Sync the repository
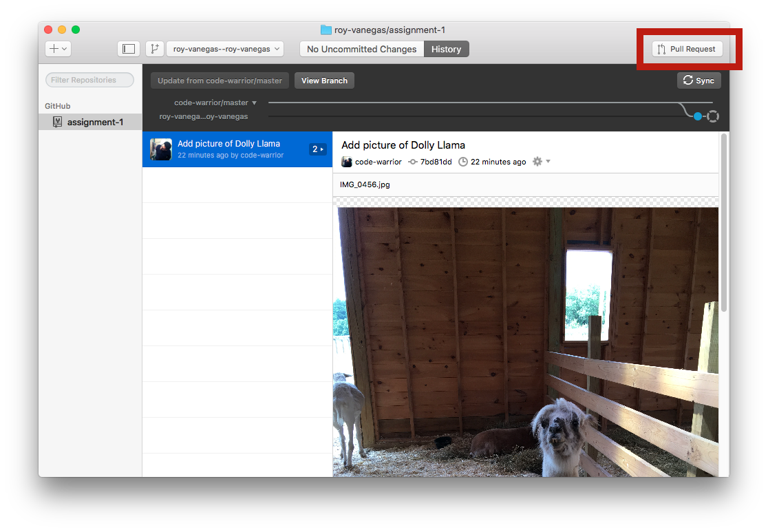Viewport: 768px width, 532px height. coord(699,81)
